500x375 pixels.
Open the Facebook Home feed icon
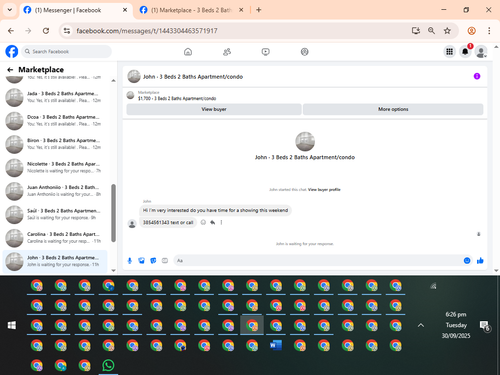(x=188, y=52)
